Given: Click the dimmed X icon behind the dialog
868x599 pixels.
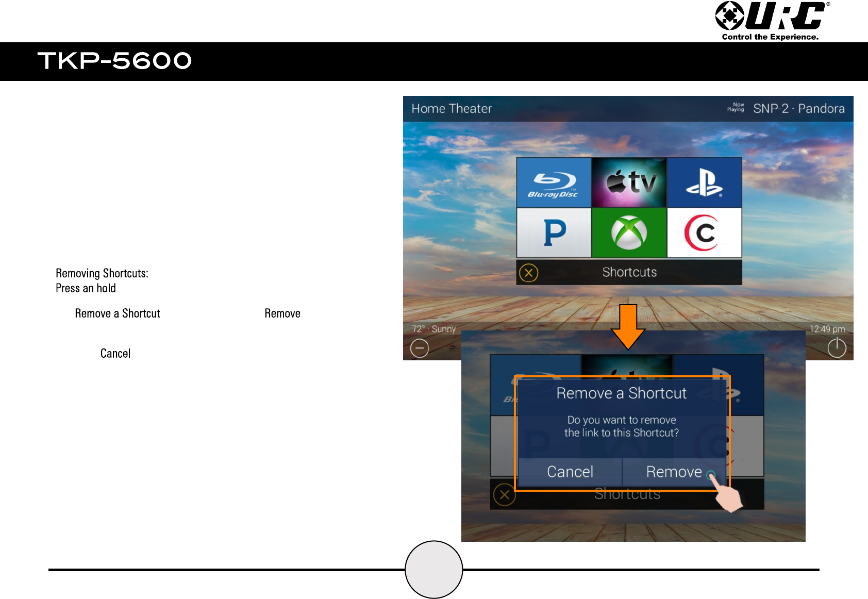Looking at the screenshot, I should 504,495.
